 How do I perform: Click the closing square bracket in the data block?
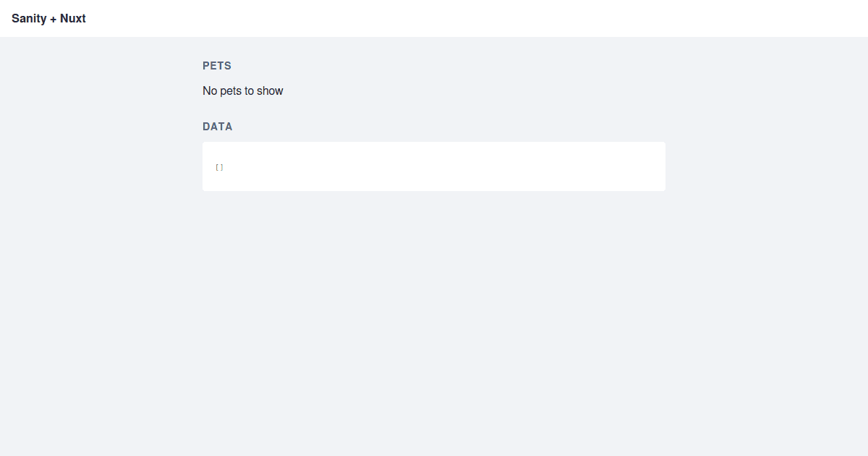(222, 167)
